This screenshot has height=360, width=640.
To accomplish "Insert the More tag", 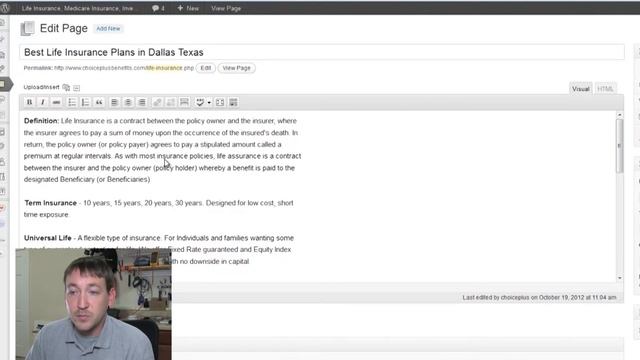I will (184, 102).
